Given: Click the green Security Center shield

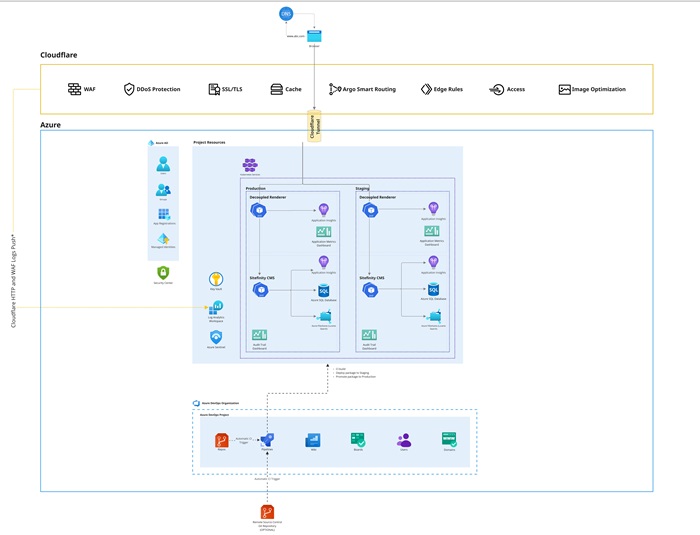Looking at the screenshot, I should click(162, 272).
